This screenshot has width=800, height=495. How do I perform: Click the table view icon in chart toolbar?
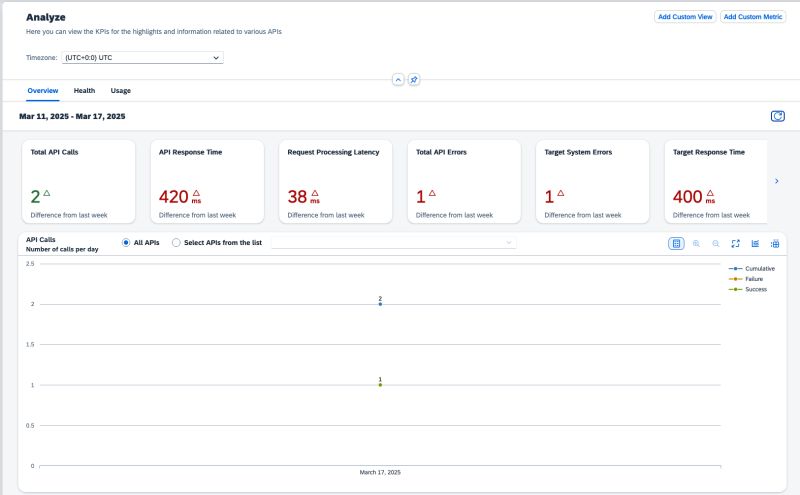(x=775, y=243)
